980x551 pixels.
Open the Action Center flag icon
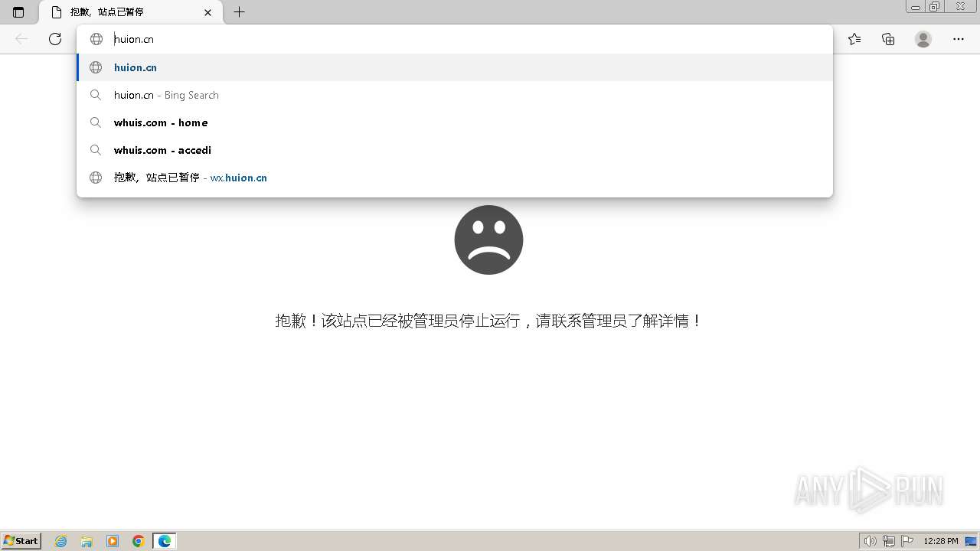coord(907,541)
